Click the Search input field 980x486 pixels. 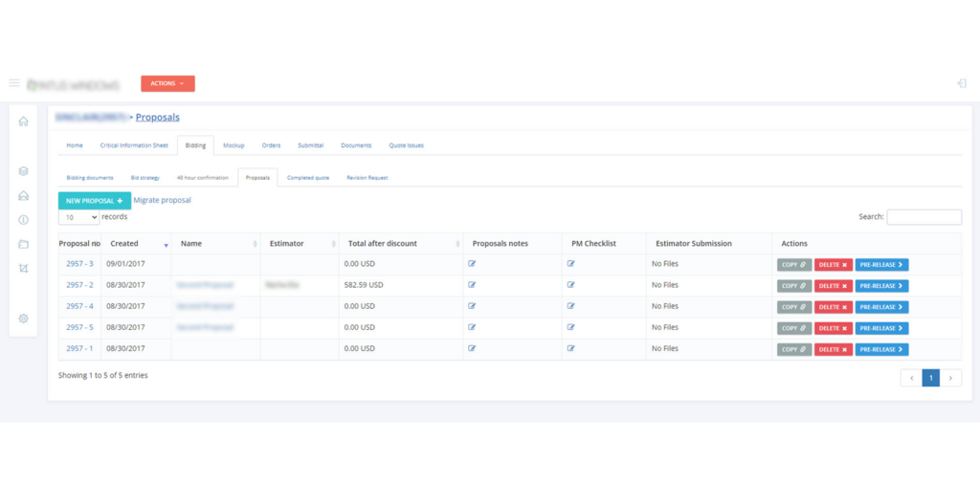pyautogui.click(x=924, y=217)
